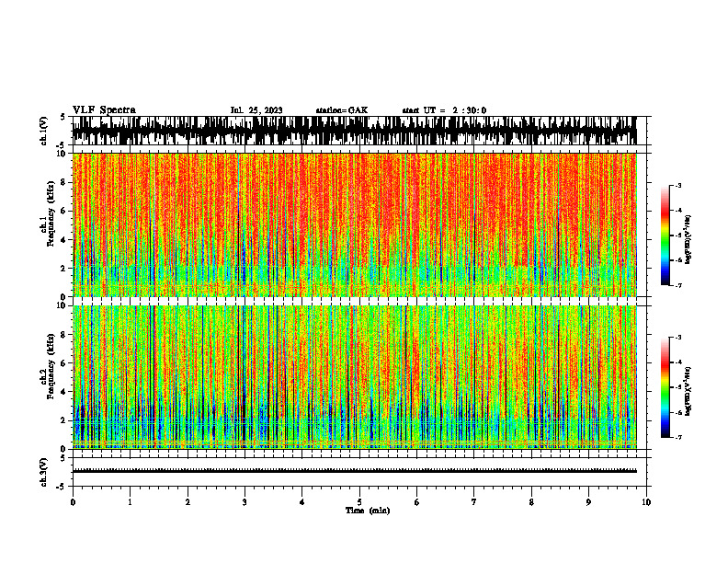The image size is (728, 563).
Task: Click time axis tick label 1
Action: click(x=130, y=502)
